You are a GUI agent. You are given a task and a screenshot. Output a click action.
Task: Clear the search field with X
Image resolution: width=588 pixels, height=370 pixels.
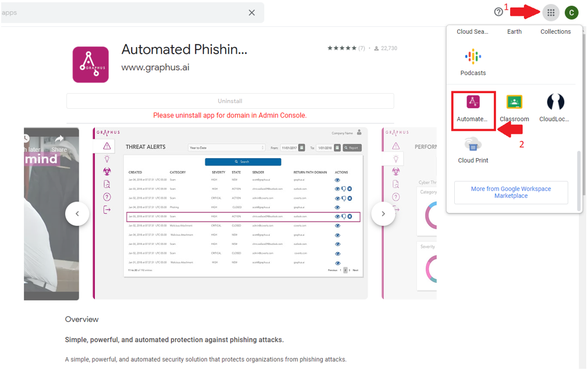click(x=252, y=13)
